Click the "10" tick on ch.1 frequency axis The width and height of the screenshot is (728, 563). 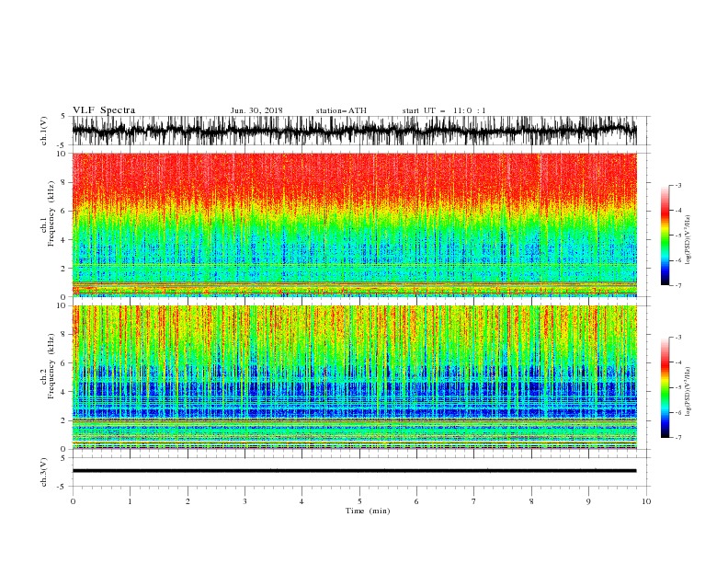(x=61, y=154)
